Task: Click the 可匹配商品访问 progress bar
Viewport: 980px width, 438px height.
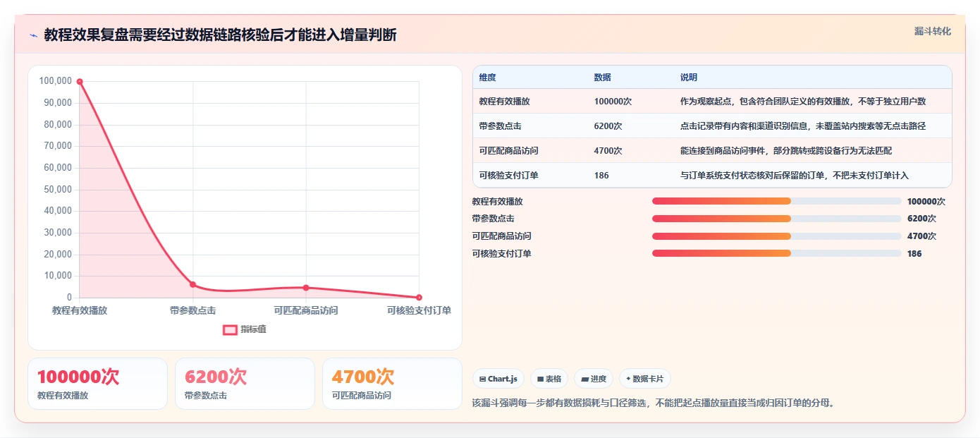Action: point(777,236)
